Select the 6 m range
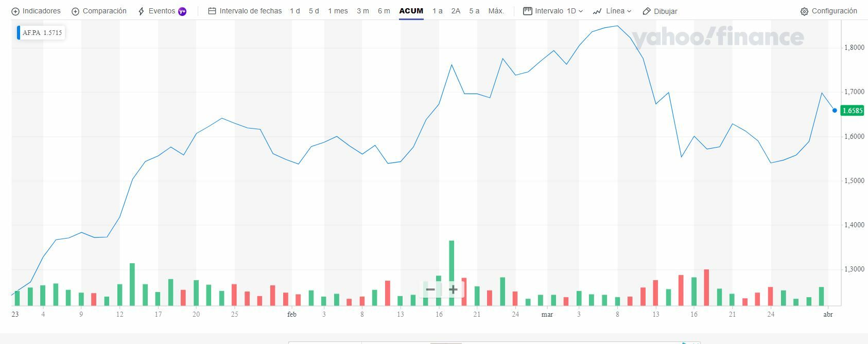Screen dimensions: 868x344 click(x=384, y=11)
